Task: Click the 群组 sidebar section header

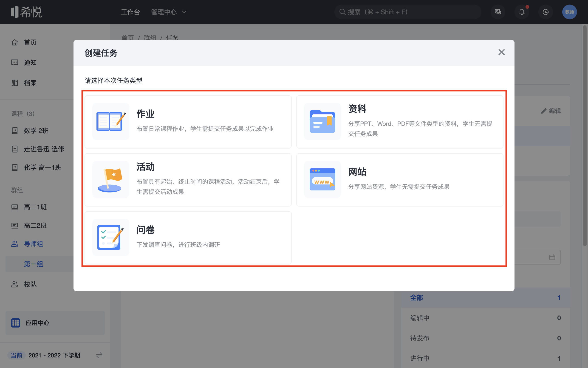Action: coord(17,190)
